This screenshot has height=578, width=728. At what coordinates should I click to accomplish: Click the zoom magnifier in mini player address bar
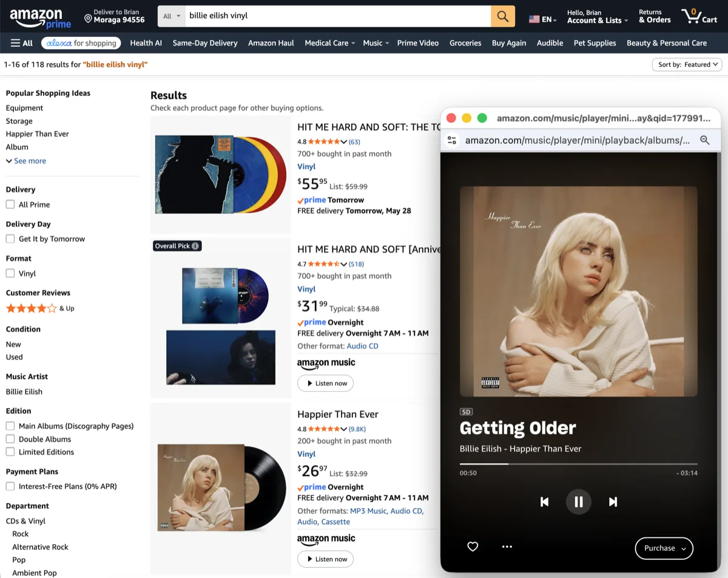704,140
